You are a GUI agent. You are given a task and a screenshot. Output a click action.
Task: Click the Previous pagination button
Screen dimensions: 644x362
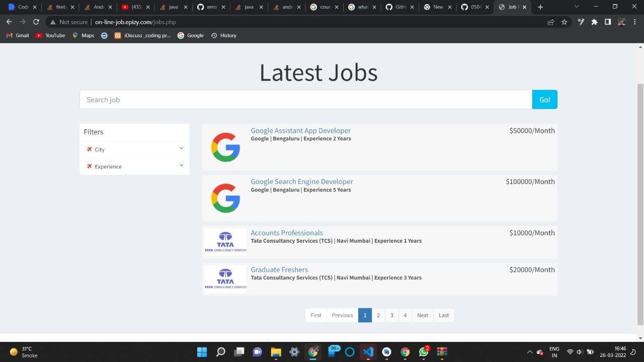(342, 315)
